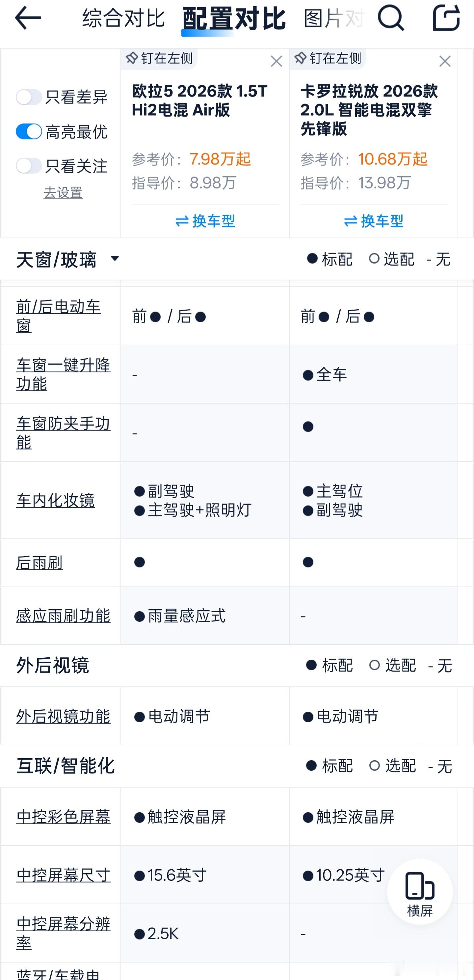Tap the share icon at top right
Viewport: 474px width, 980px height.
[446, 17]
